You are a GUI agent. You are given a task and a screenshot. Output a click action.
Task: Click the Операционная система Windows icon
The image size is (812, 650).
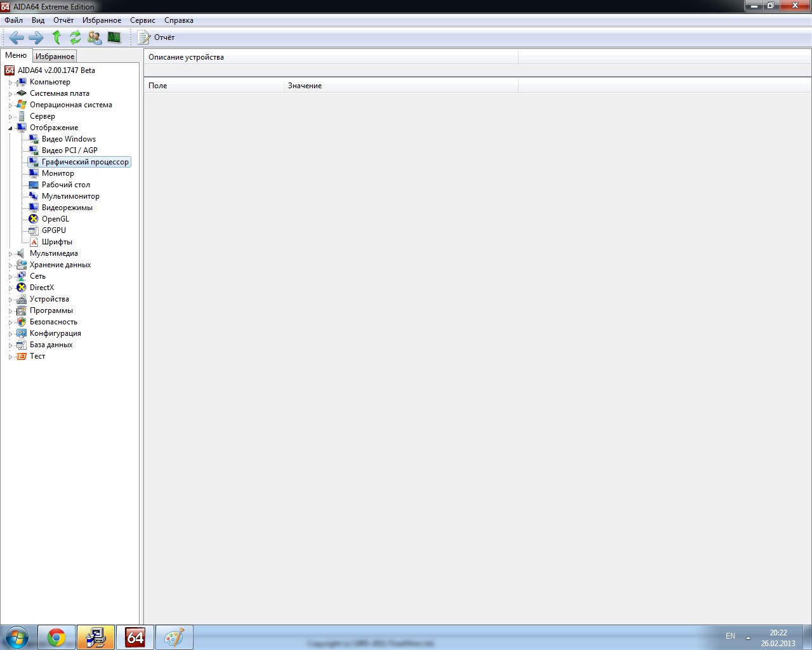[22, 105]
